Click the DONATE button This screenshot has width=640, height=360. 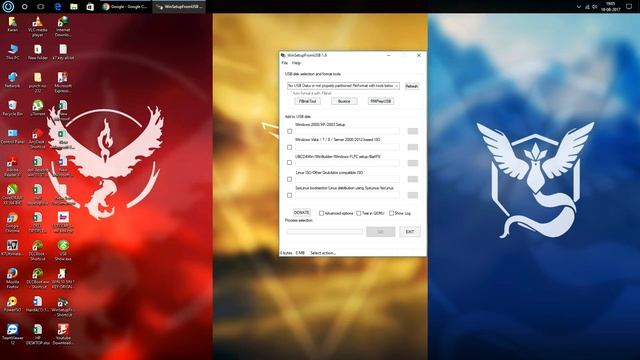point(302,213)
